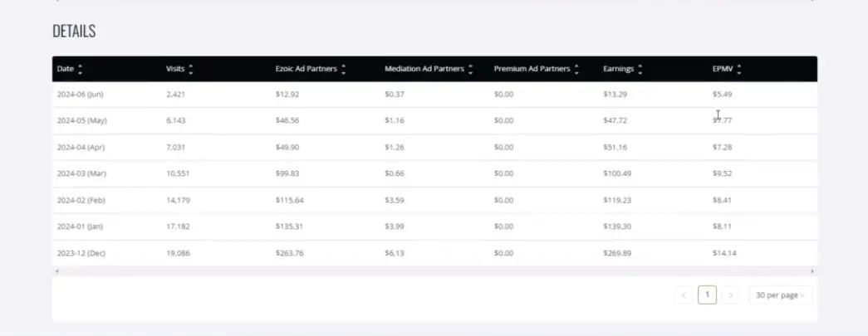Click sort arrows beside Mediation Ad Partners
This screenshot has width=868, height=336.
(470, 69)
